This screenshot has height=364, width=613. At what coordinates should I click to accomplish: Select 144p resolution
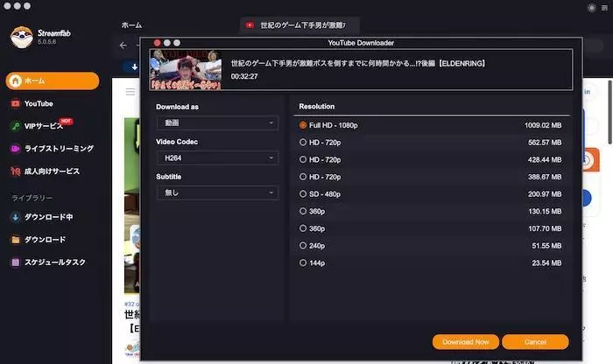coord(431,262)
